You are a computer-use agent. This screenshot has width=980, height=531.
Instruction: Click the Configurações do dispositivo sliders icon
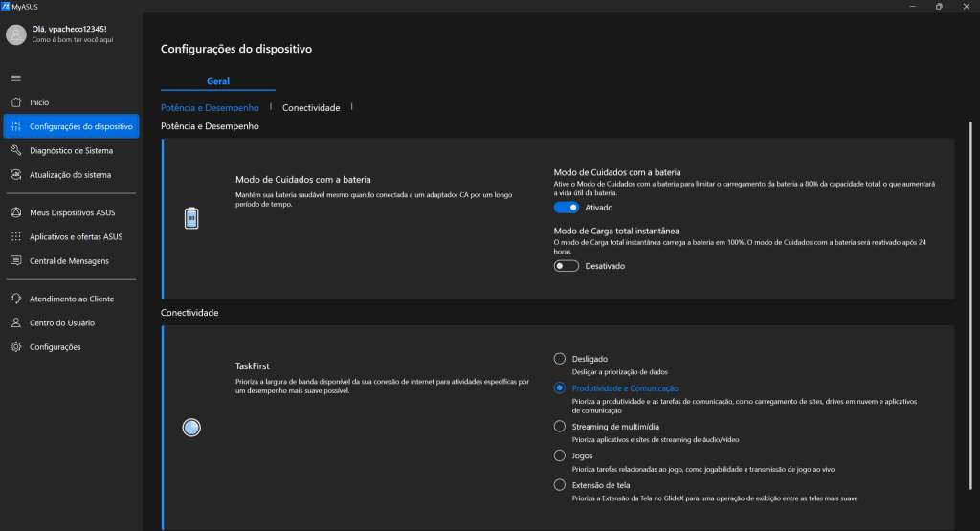[16, 126]
